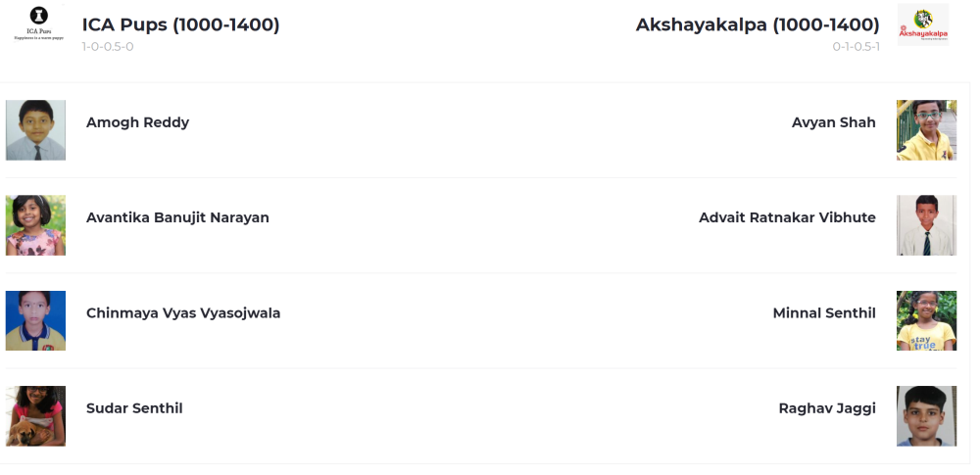Click the ICA Pups team logo

pyautogui.click(x=39, y=24)
